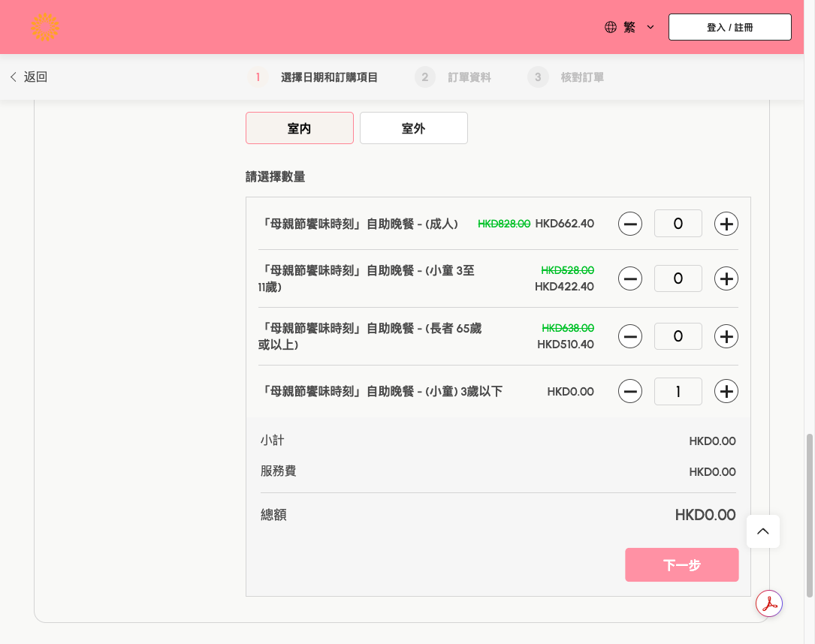Click adult (成人) quantity field

(x=678, y=224)
